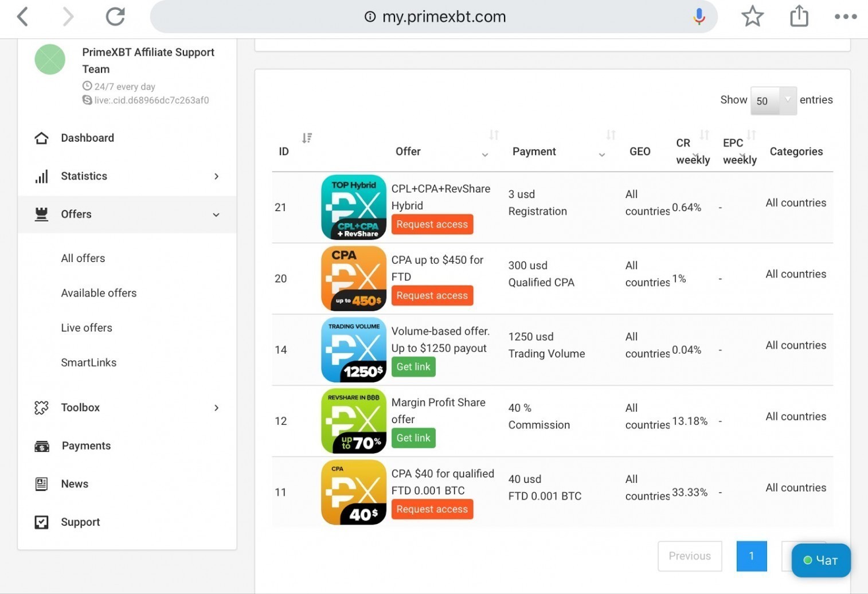Select All offers submenu item
The image size is (868, 594).
tap(83, 258)
